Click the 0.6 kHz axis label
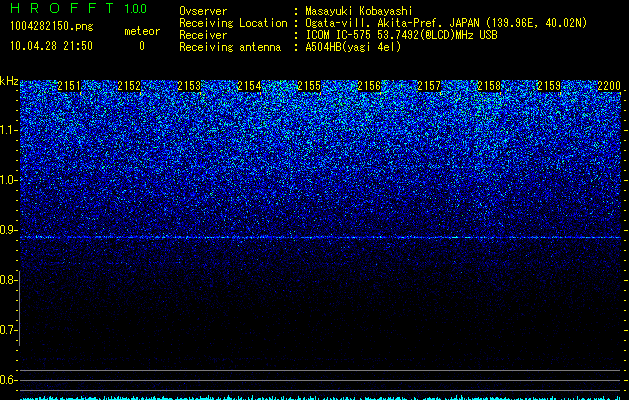 tap(7, 380)
